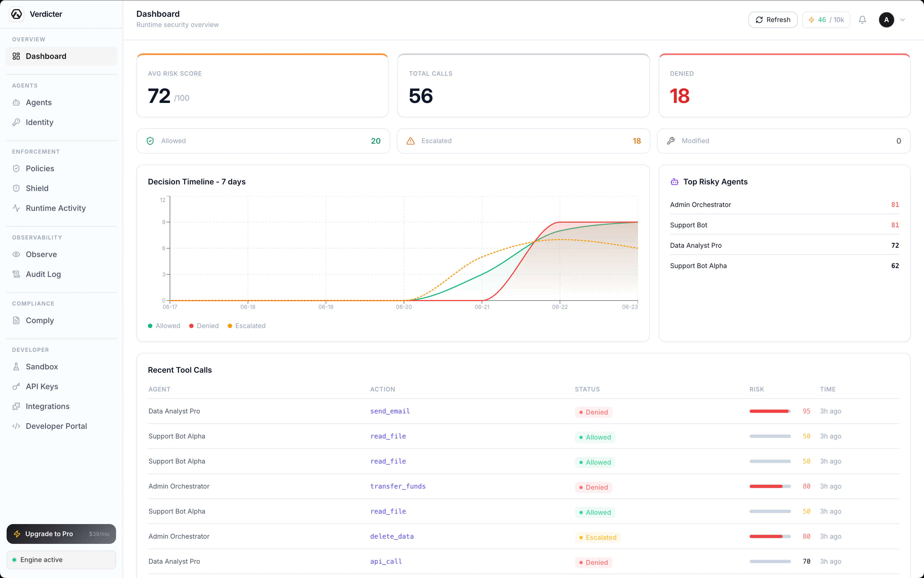Viewport: 924px width, 578px height.
Task: Click the Escalated status badge for delete_data
Action: pyautogui.click(x=598, y=538)
